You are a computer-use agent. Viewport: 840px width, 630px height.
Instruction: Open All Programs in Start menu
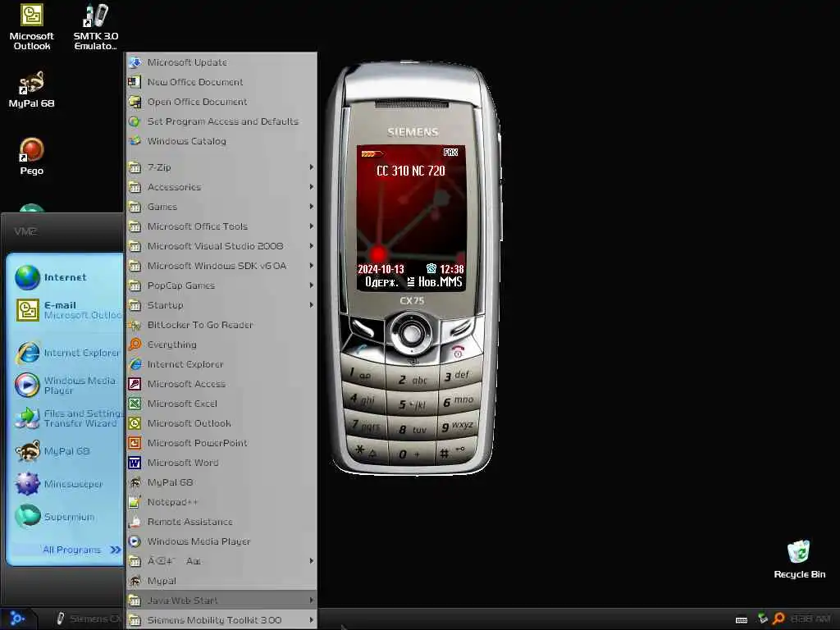click(x=81, y=550)
